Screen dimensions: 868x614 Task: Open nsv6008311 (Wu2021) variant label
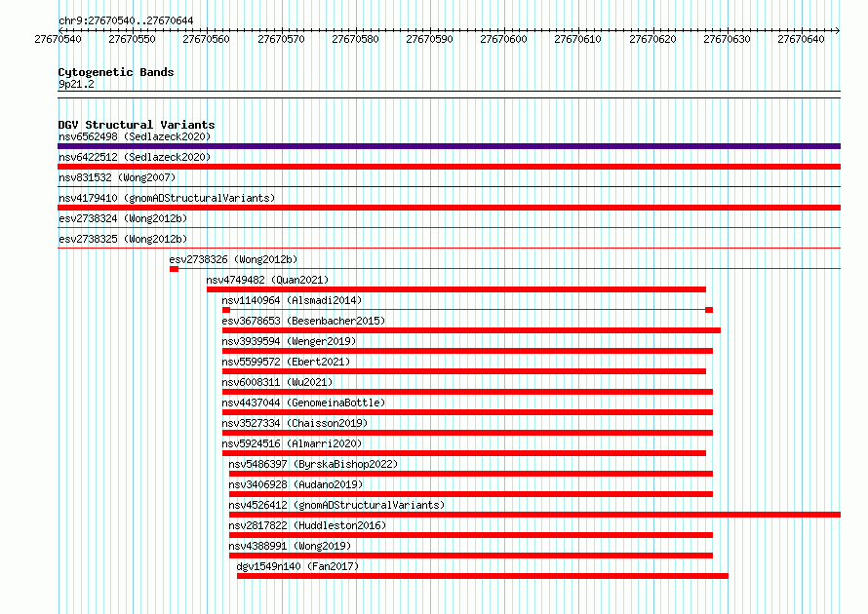pos(277,382)
